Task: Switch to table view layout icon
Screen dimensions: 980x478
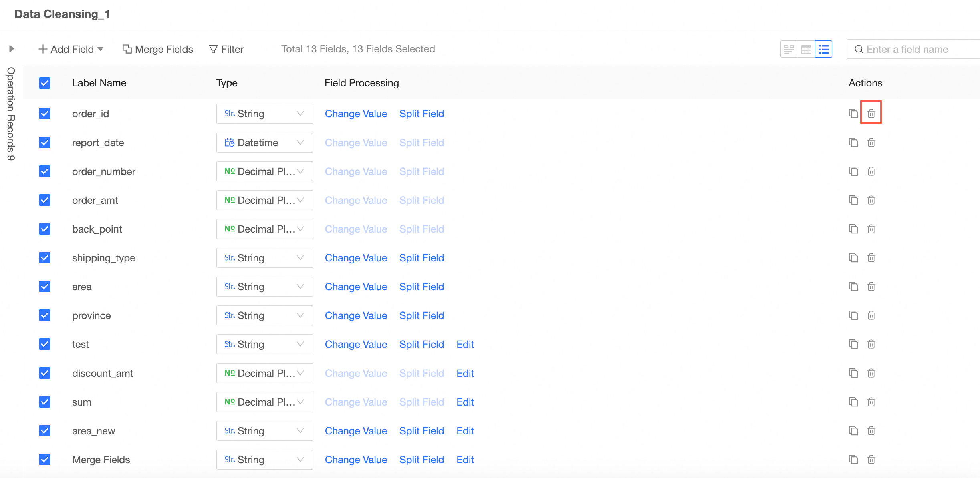Action: click(806, 49)
